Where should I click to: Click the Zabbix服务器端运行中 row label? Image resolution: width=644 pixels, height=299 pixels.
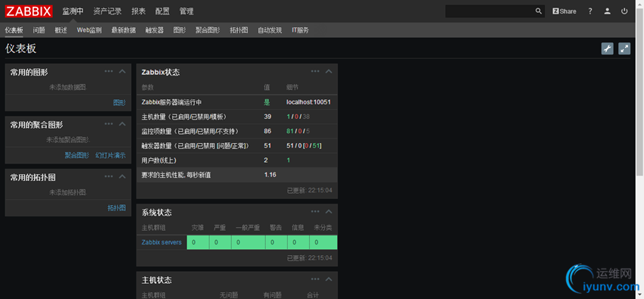171,102
